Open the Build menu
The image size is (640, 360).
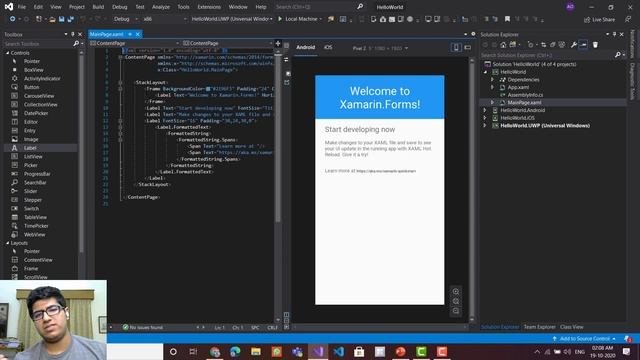[98, 7]
